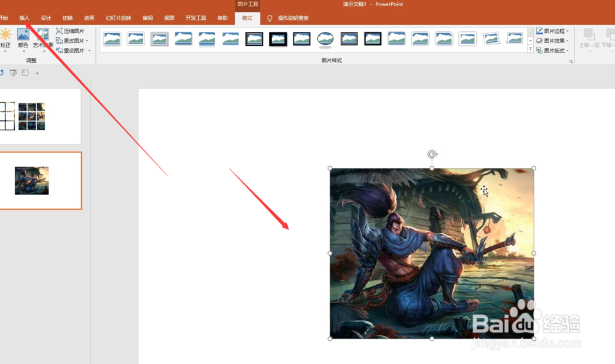Select the second slide thumbnail
Viewport: 615px width, 364px height.
(40, 181)
